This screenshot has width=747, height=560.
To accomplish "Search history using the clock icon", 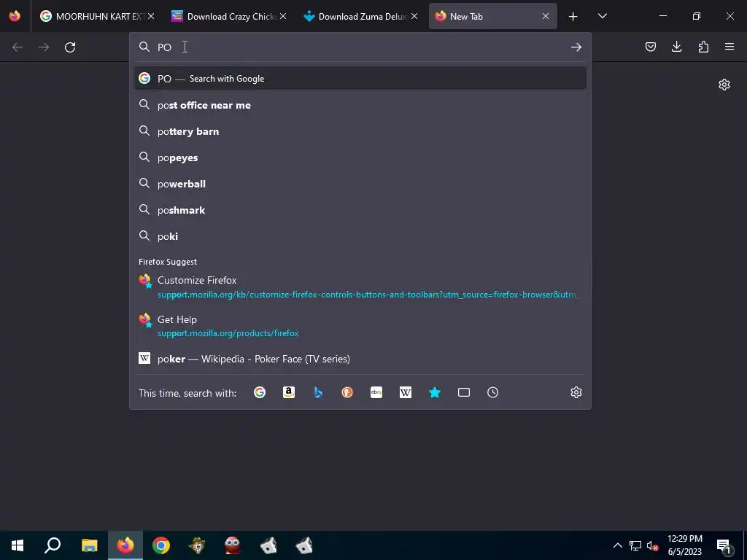I will (492, 392).
